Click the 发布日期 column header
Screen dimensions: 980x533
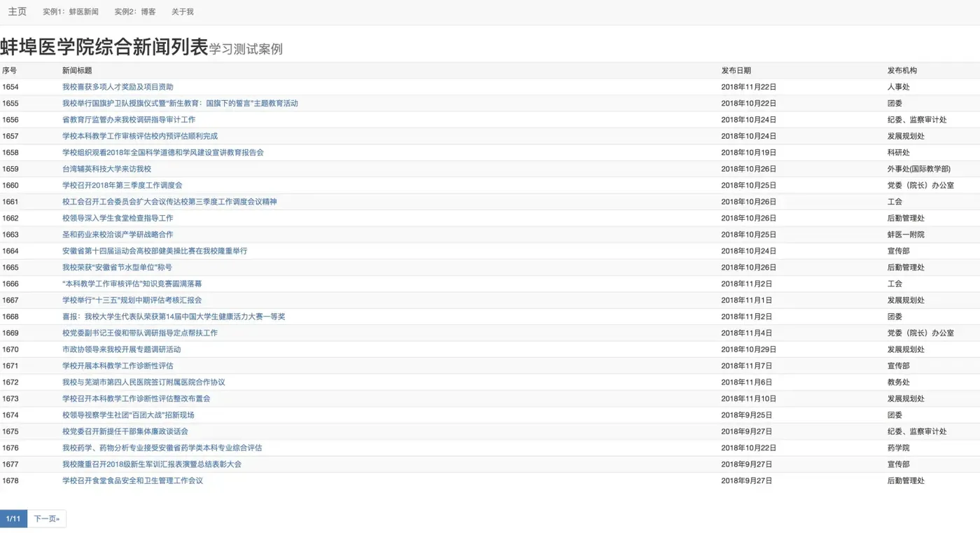(x=736, y=70)
